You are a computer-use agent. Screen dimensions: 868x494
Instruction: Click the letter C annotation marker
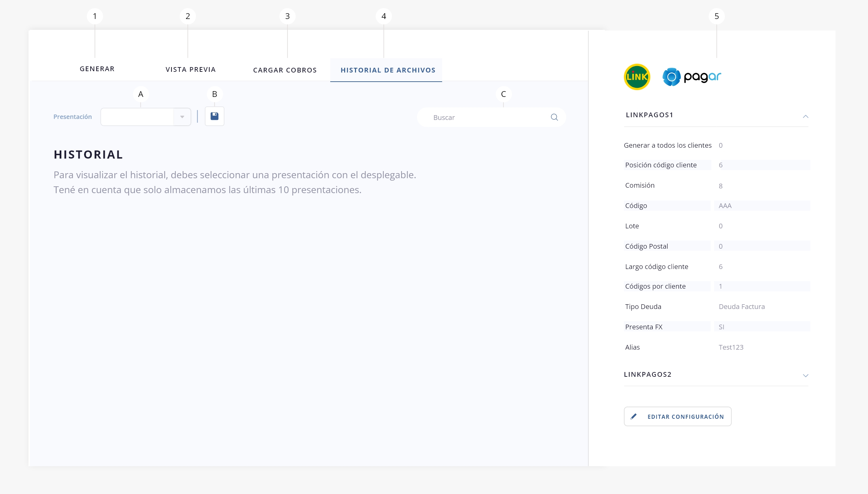(x=503, y=94)
